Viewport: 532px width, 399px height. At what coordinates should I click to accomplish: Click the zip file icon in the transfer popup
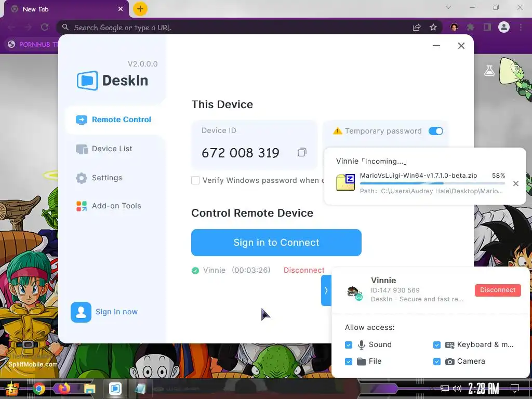(x=345, y=182)
